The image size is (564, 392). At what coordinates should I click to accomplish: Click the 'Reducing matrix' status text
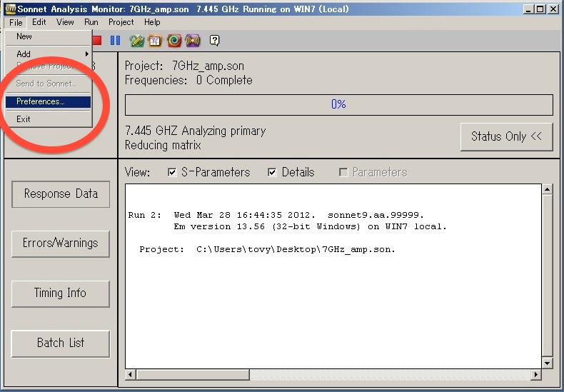point(163,145)
